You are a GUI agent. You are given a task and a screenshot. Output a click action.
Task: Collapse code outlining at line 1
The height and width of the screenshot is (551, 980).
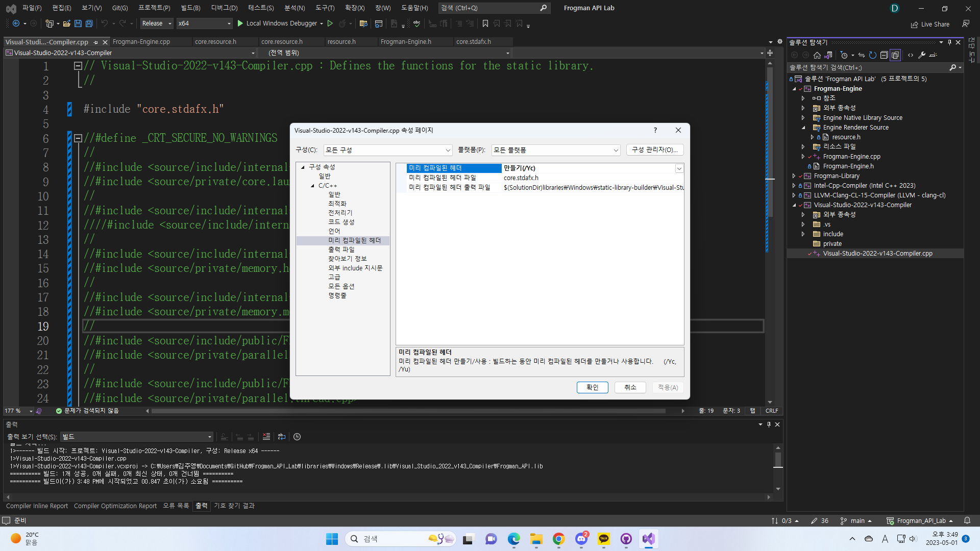(78, 66)
